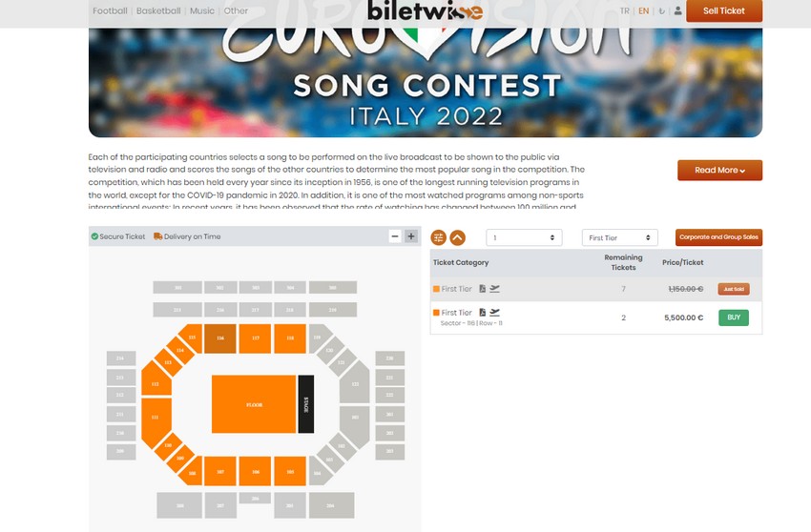811x532 pixels.
Task: Open the First Tier category dropdown
Action: tap(619, 237)
